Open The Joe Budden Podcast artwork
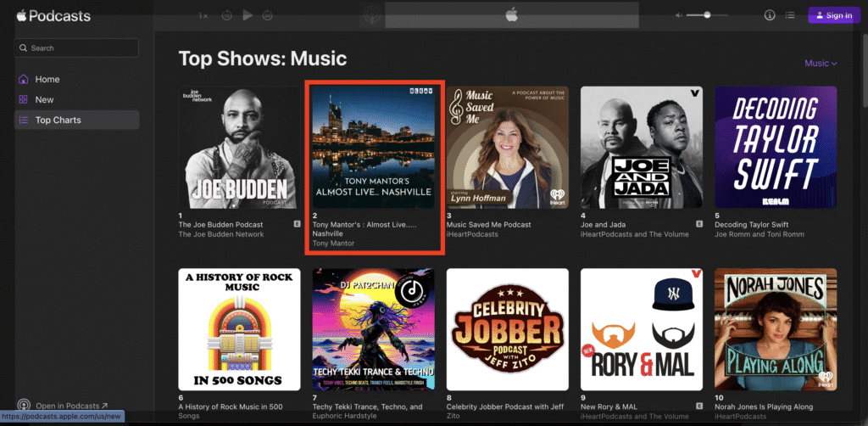Viewport: 868px width, 426px height. pyautogui.click(x=239, y=147)
